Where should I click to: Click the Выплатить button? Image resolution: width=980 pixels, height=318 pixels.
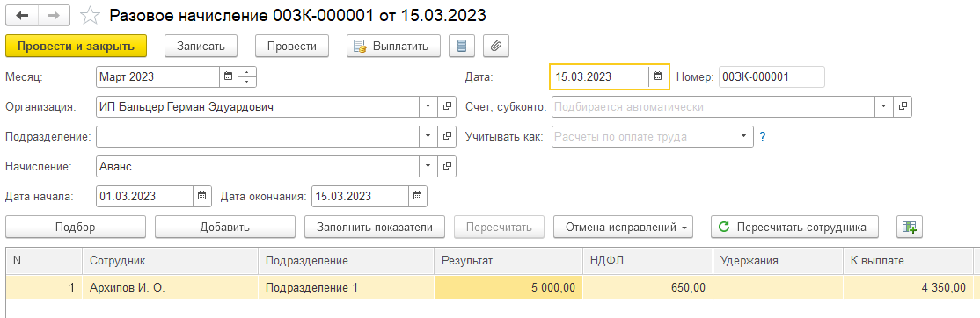point(394,46)
